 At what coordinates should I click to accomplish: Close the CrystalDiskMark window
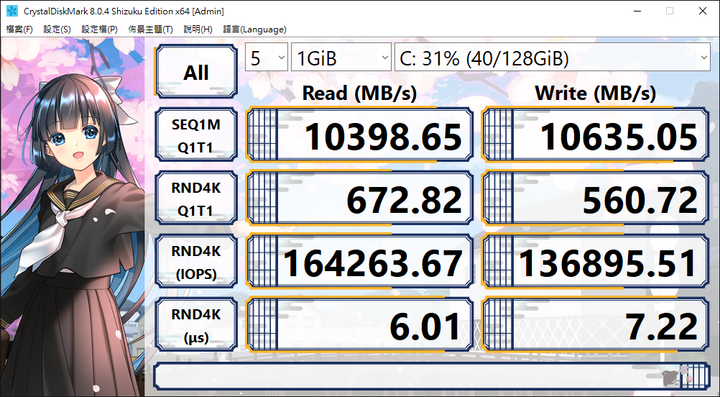[703, 11]
